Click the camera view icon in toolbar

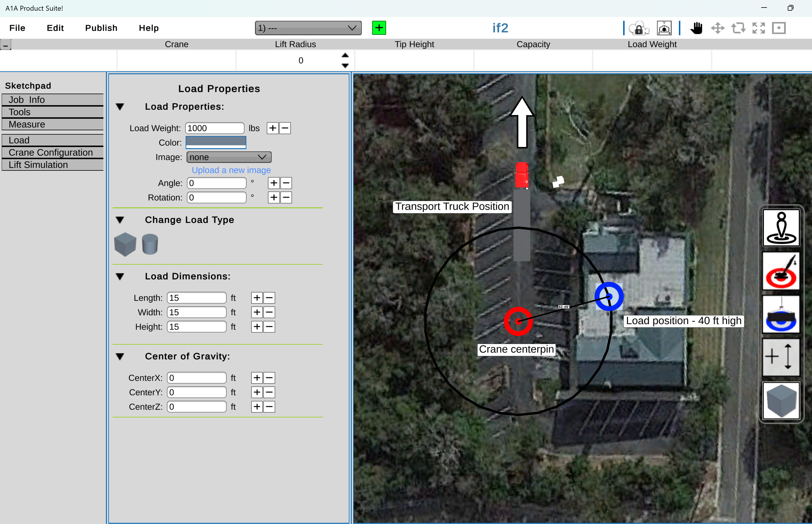(x=664, y=28)
